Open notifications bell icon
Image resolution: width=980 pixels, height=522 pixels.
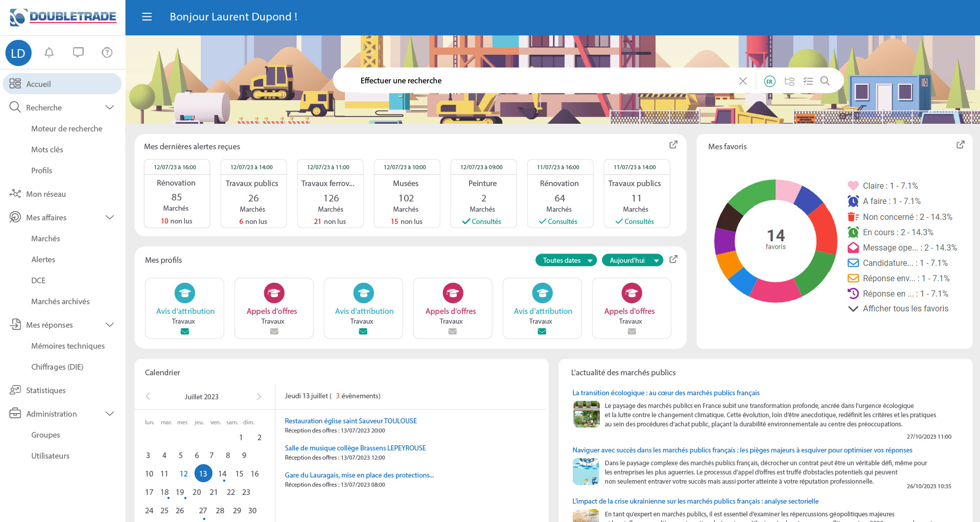pos(49,53)
